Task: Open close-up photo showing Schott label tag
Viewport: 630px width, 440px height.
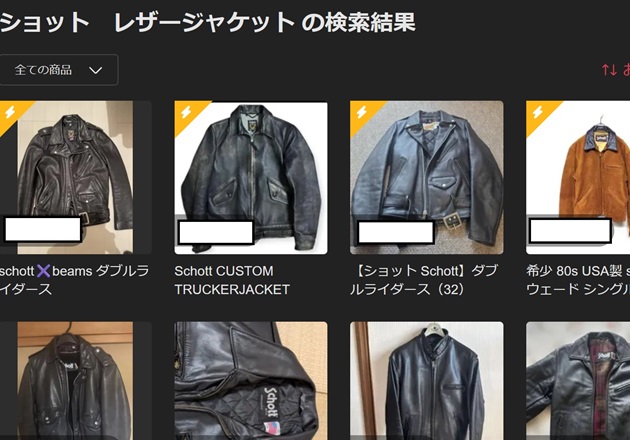Action: tap(251, 381)
